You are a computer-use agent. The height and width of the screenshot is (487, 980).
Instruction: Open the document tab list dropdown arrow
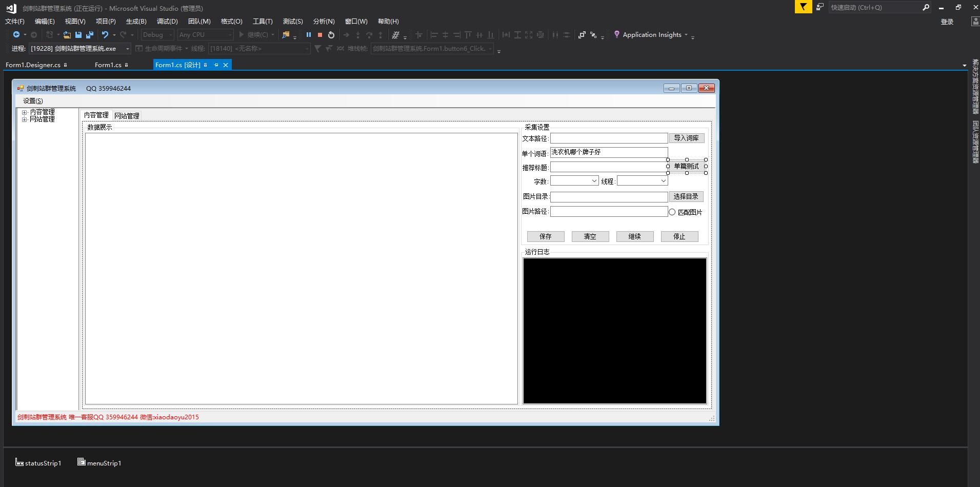click(x=964, y=65)
